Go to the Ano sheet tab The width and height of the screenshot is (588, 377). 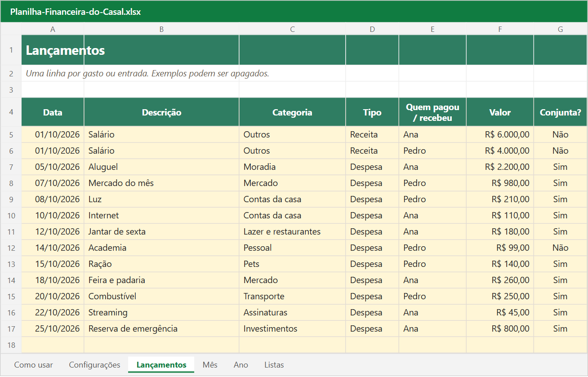coord(241,365)
